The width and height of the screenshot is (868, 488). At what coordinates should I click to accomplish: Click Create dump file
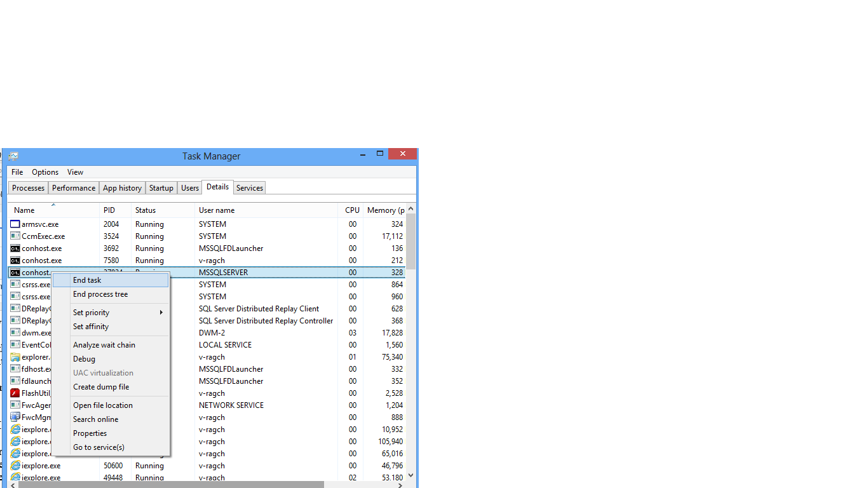click(111, 387)
